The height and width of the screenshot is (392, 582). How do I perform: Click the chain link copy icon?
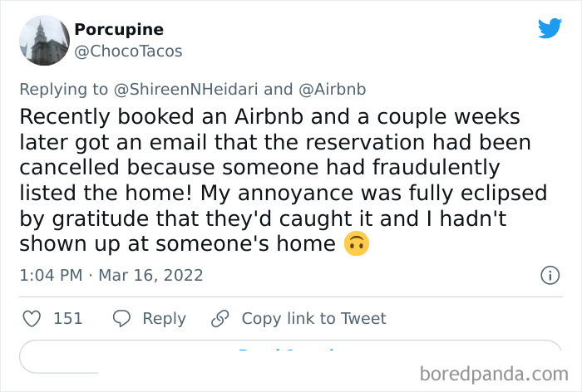tap(219, 319)
